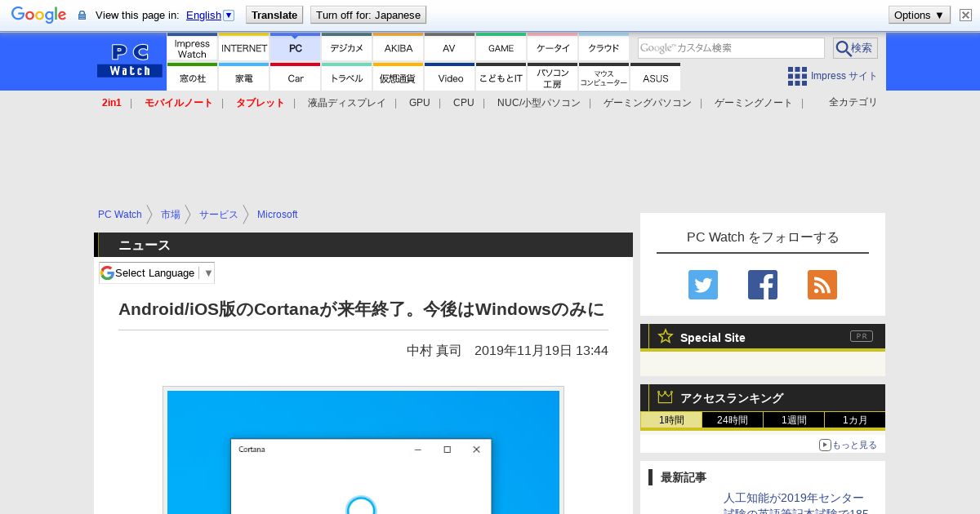Turn off translation for Japanese
The width and height of the screenshot is (980, 514).
tap(368, 15)
